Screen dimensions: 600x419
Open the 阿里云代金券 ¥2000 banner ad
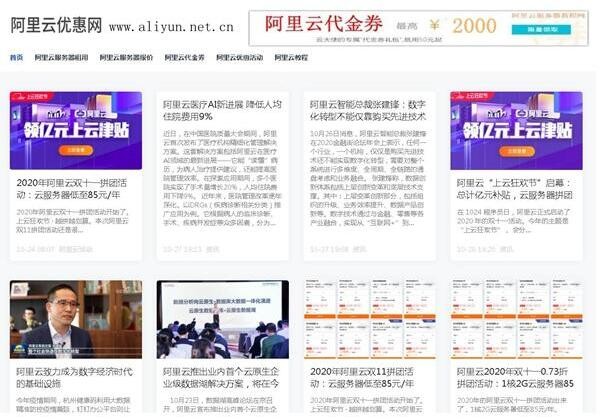point(418,28)
